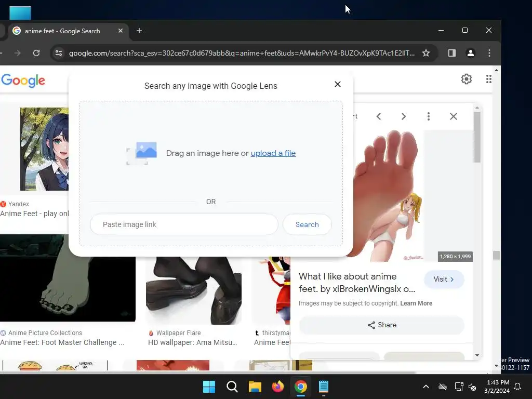Screen dimensions: 532x399
Task: Open the notifications bell
Action: pyautogui.click(x=517, y=387)
